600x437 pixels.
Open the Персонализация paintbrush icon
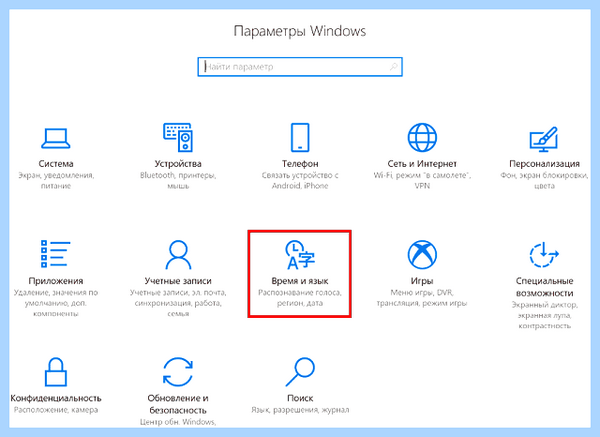click(544, 139)
